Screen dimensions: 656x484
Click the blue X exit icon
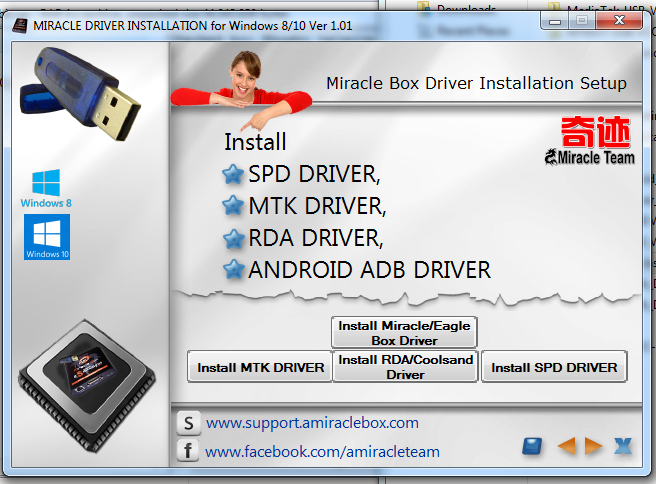point(623,446)
